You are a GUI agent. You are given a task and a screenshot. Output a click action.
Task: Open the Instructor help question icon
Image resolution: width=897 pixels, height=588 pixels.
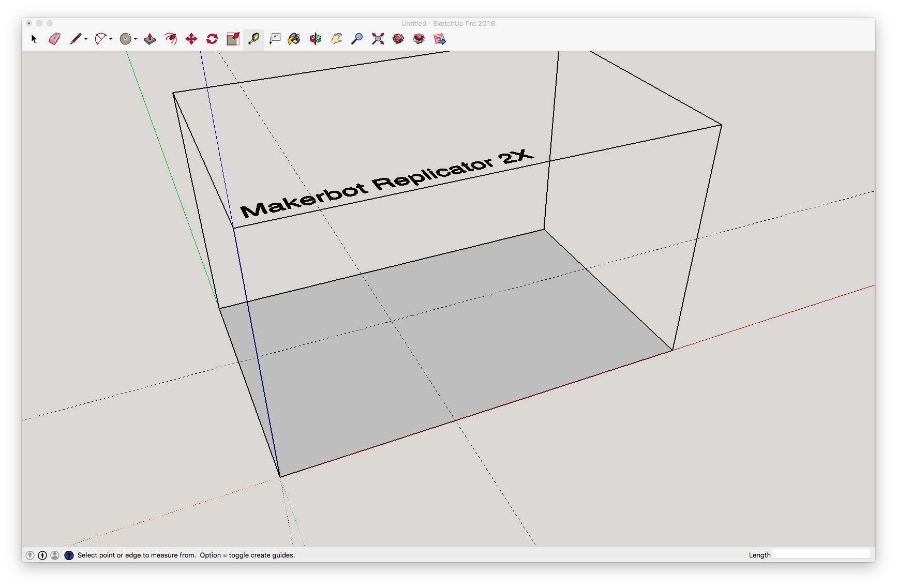(69, 555)
